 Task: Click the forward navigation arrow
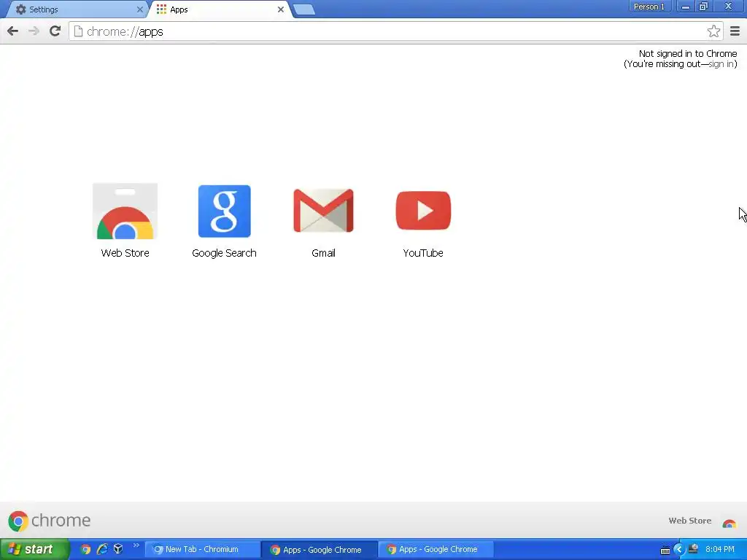[x=34, y=31]
